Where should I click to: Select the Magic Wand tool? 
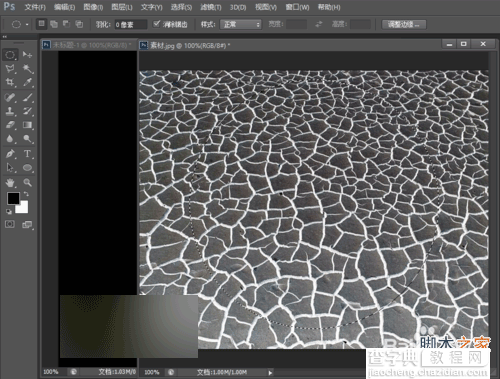pos(27,69)
